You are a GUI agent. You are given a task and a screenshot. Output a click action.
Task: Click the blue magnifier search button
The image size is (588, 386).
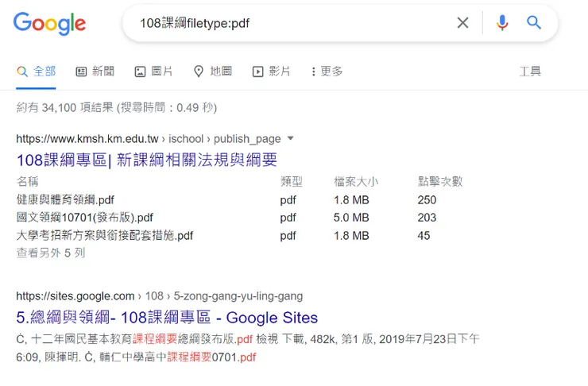[534, 23]
